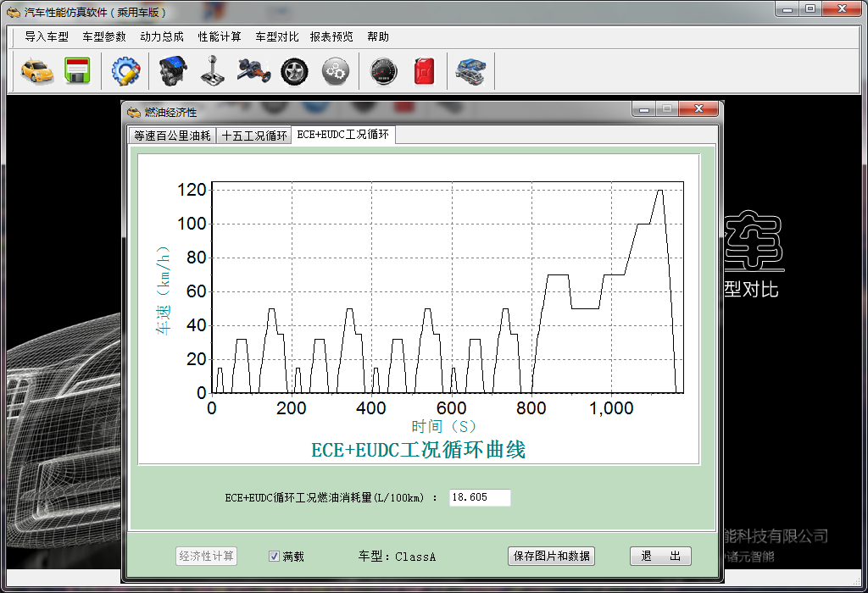Screen dimensions: 868x593
Task: Open the gear-and-pencil parameter settings icon
Action: 125,71
